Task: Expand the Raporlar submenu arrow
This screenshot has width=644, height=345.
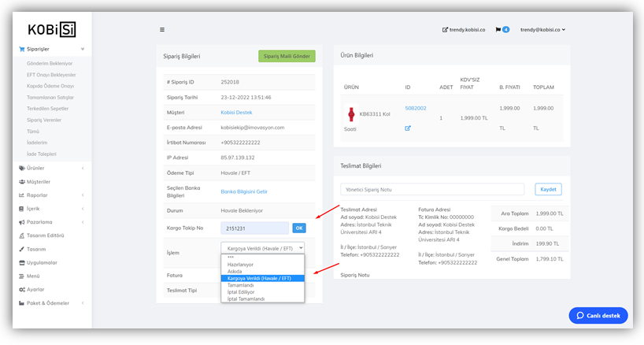Action: click(83, 195)
